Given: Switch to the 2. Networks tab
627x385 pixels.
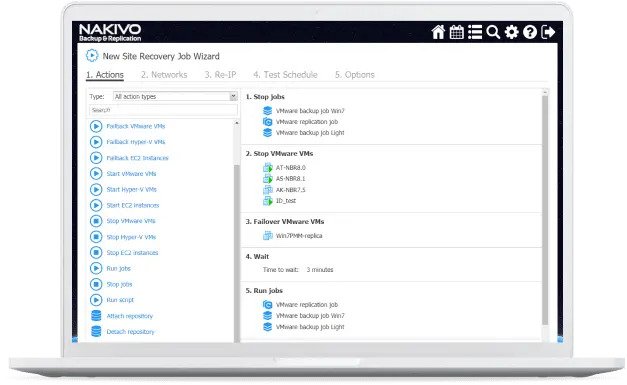Looking at the screenshot, I should point(164,75).
